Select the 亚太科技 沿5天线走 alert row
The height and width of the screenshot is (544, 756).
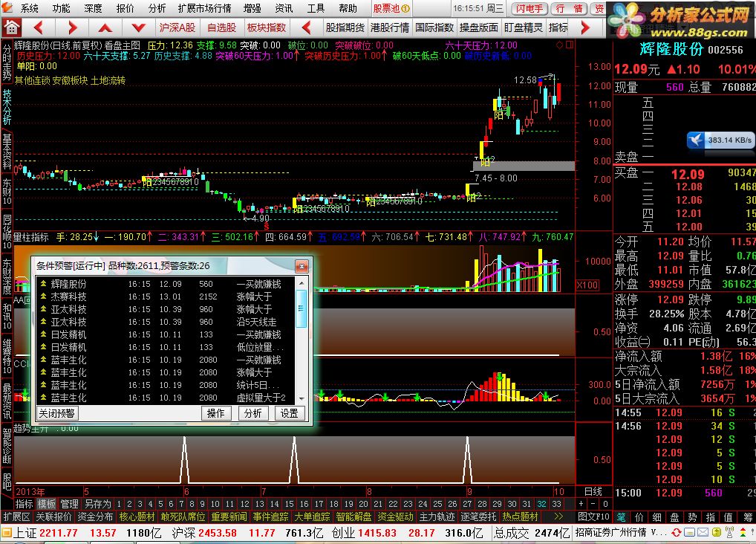[166, 322]
